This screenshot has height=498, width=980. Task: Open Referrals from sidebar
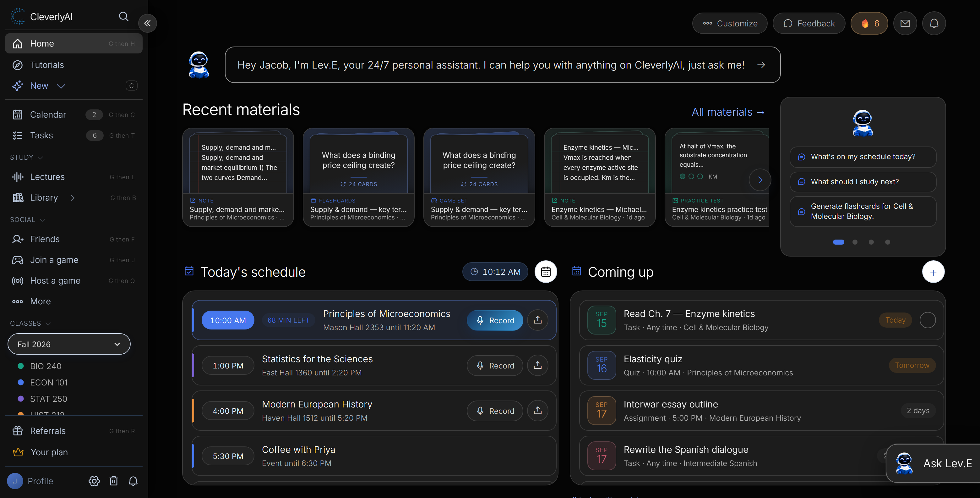pos(73,431)
